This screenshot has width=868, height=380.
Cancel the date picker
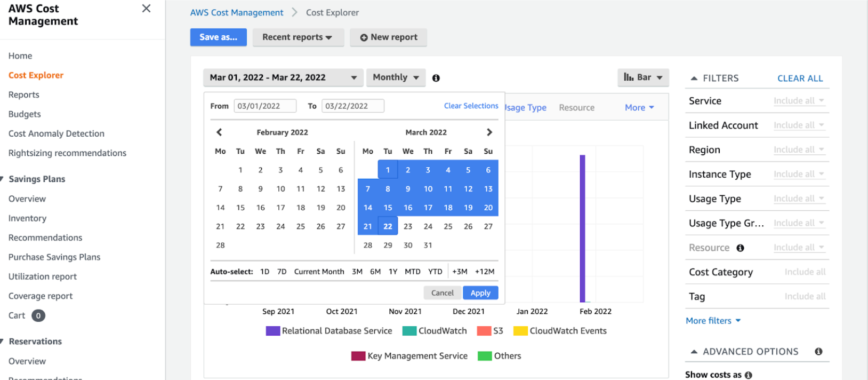[x=443, y=293]
